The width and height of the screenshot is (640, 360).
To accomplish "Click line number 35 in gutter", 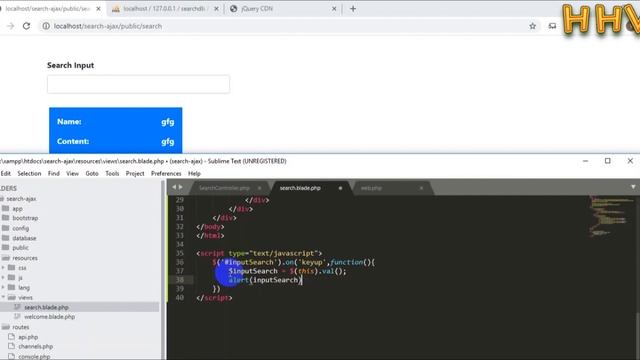I will 180,253.
